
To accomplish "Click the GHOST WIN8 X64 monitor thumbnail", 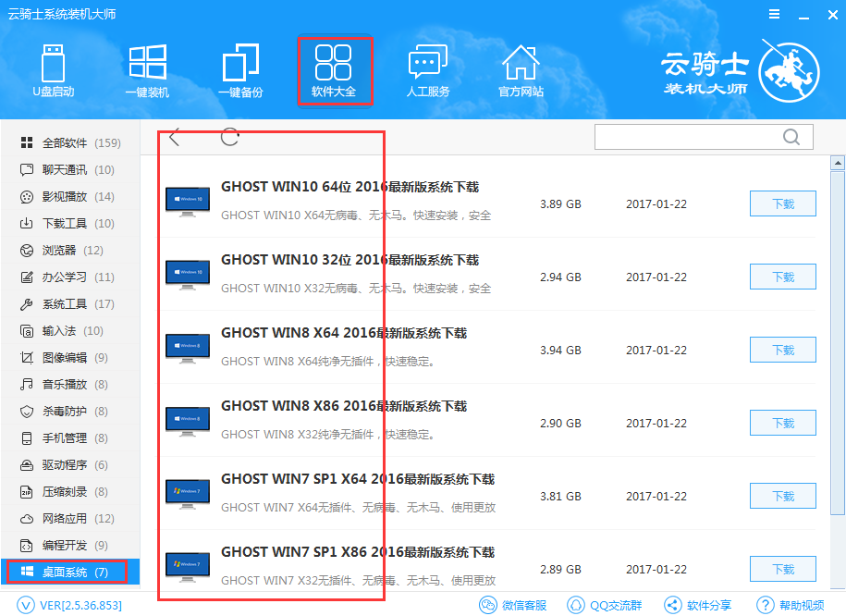I will (187, 348).
